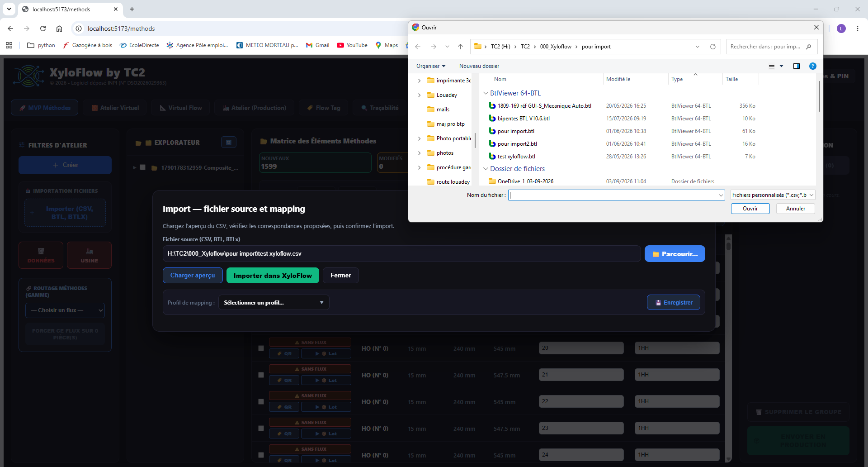Click the Chrome profile avatar
Viewport: 868px width, 467px height.
(x=841, y=29)
